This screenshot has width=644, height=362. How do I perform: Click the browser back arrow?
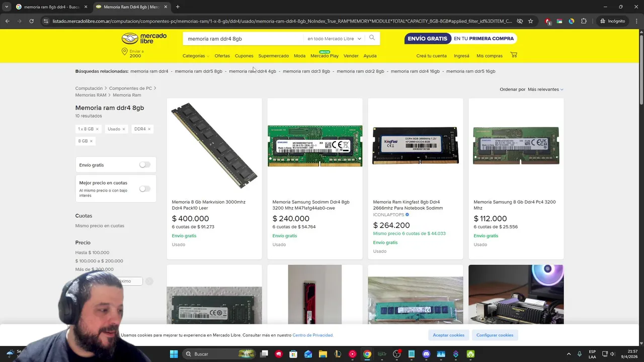point(7,21)
